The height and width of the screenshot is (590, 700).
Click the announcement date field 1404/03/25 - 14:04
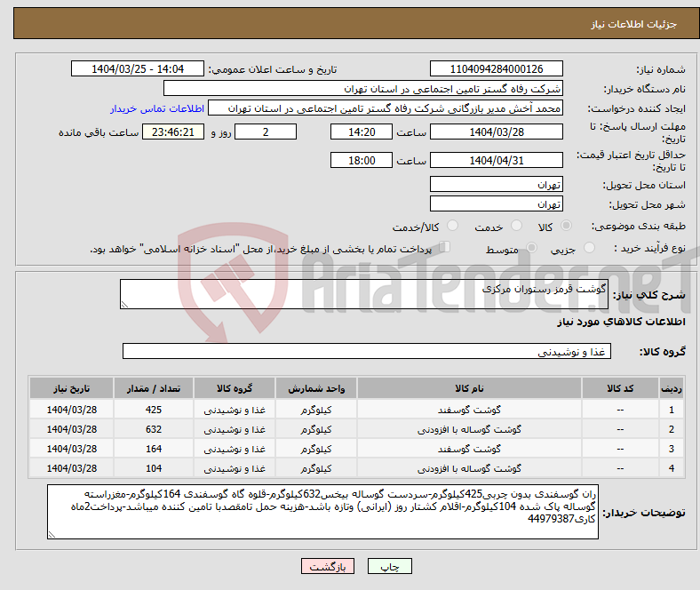click(138, 68)
